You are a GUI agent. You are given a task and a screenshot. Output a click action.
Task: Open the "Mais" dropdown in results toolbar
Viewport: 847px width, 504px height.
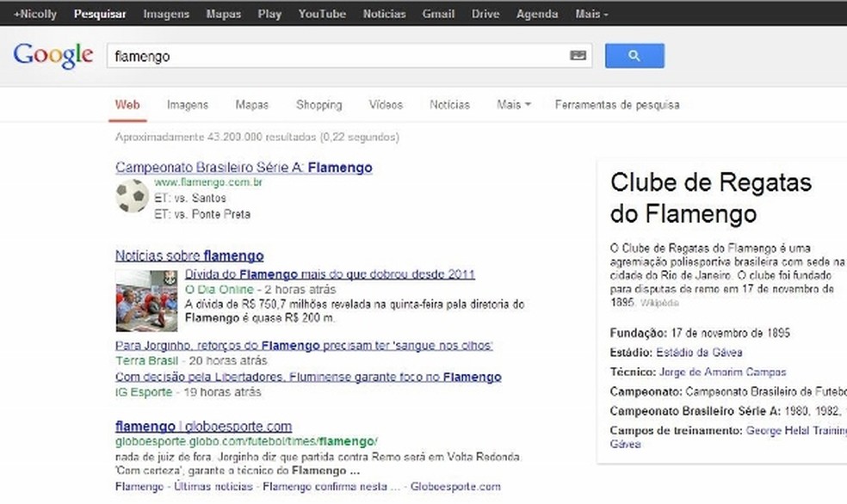pyautogui.click(x=512, y=104)
